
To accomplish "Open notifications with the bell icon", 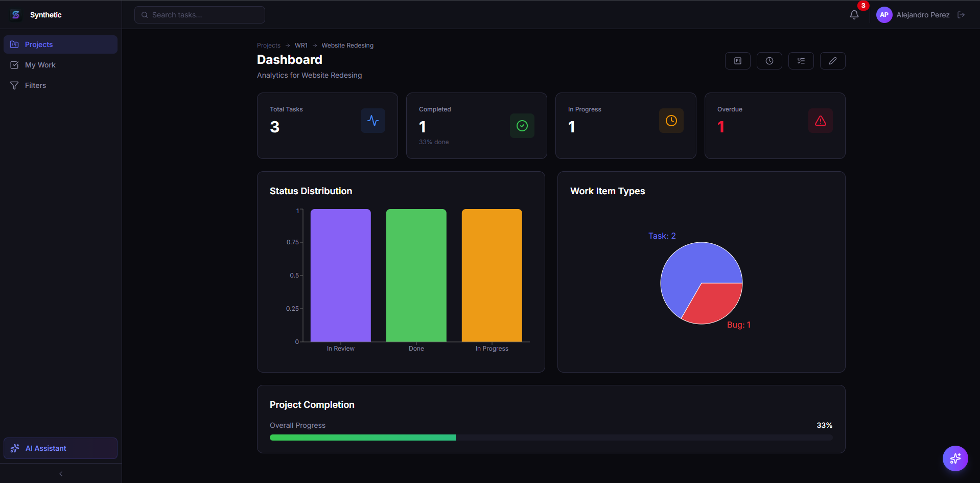I will tap(853, 15).
